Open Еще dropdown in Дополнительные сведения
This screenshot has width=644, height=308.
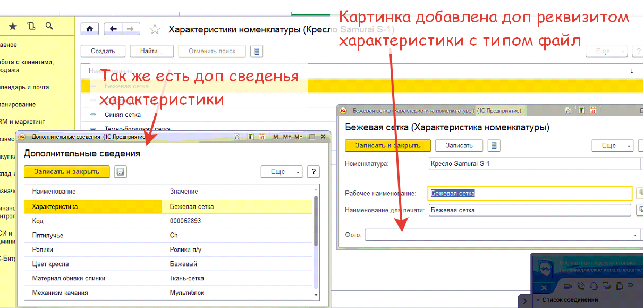282,172
